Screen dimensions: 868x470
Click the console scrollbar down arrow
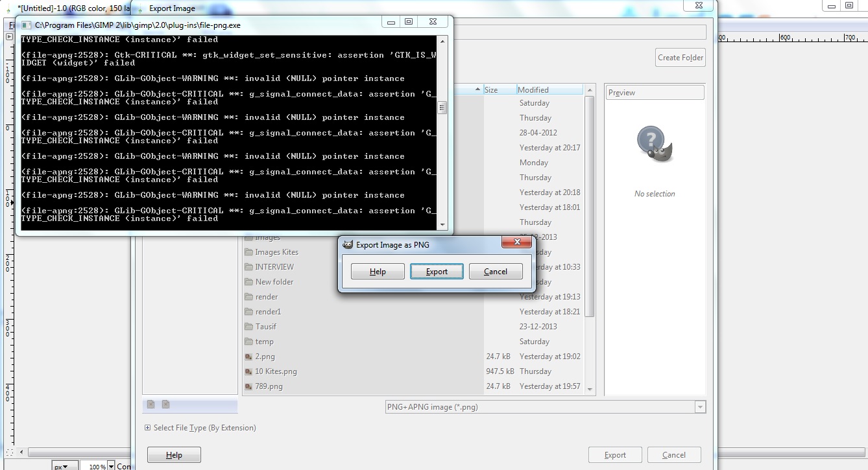tap(442, 224)
